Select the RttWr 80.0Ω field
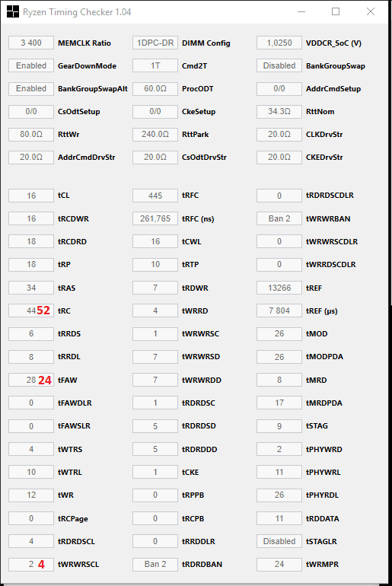The image size is (392, 586). tap(31, 134)
